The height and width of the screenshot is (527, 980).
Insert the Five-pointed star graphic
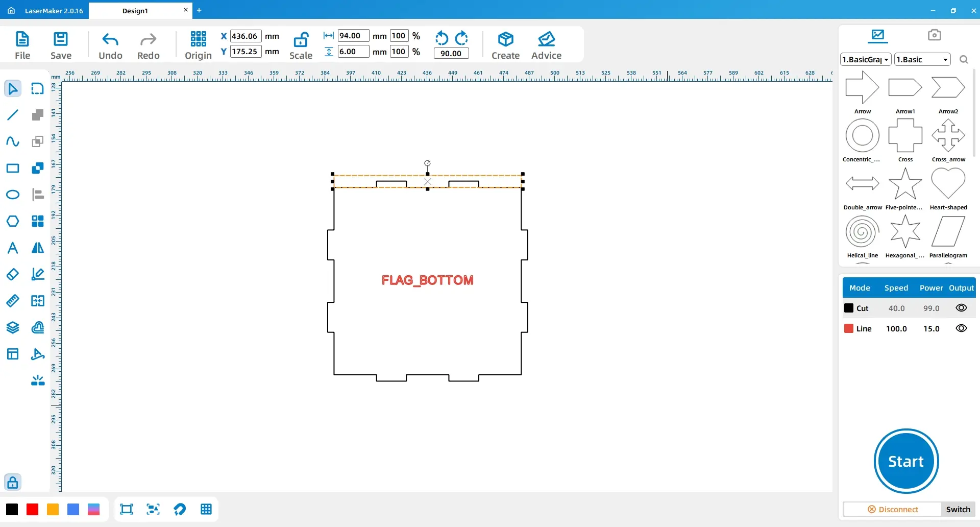click(905, 188)
